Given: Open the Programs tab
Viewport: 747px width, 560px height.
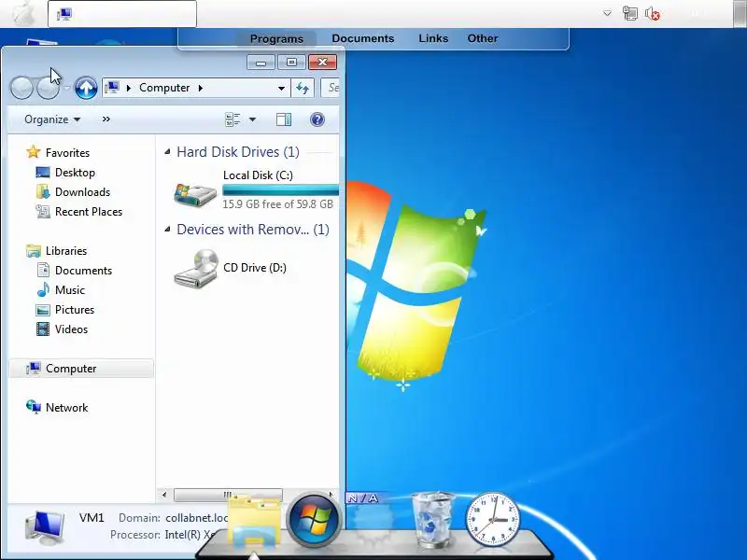Looking at the screenshot, I should 276,38.
